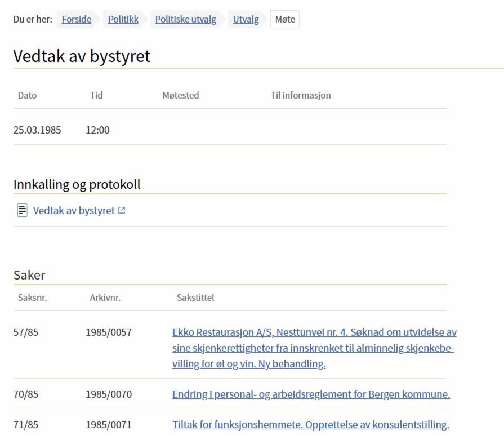This screenshot has height=439, width=504.
Task: Open the case about personal- og arbeidsreglement
Action: (311, 394)
